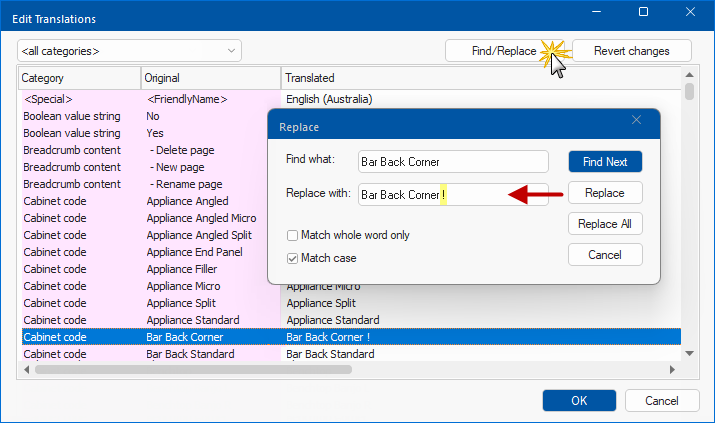The image size is (715, 423).
Task: Click the horizontal scrollbar left arrow
Action: coord(26,369)
